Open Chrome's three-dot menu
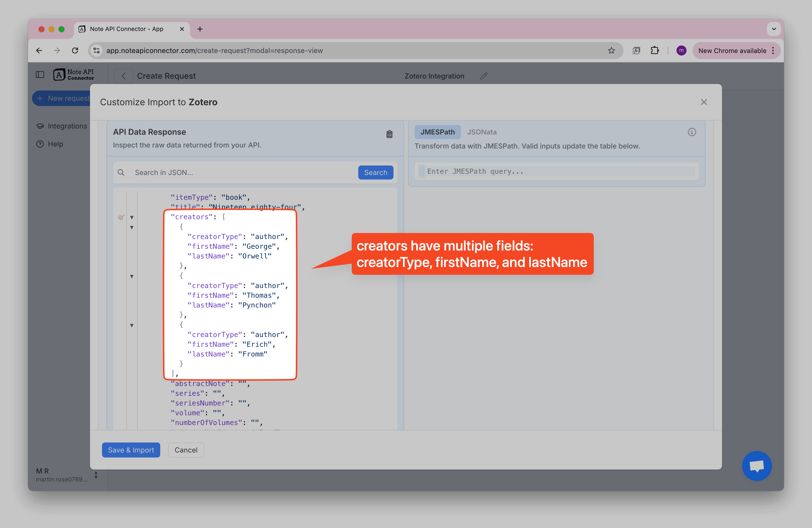This screenshot has width=812, height=528. [773, 50]
